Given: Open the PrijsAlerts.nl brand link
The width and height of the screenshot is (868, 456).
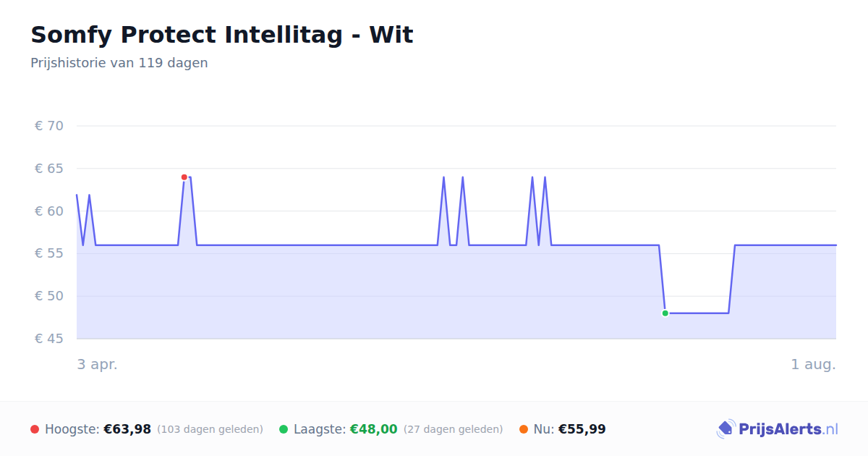Looking at the screenshot, I should 778,429.
